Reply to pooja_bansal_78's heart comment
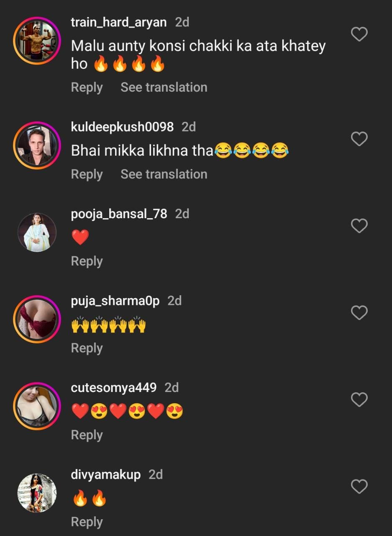 click(x=87, y=261)
